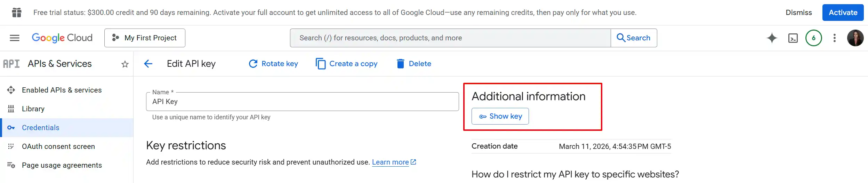Click the Gemini sparkle assistant icon

click(x=772, y=38)
